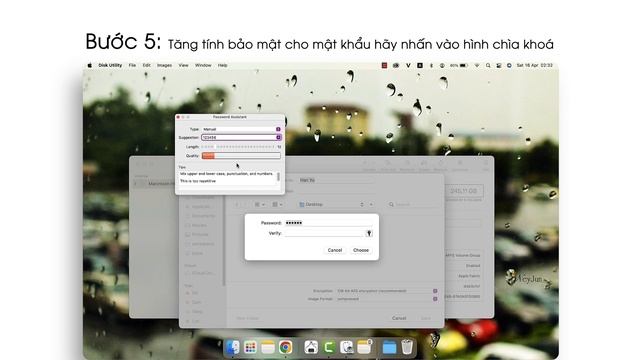The width and height of the screenshot is (640, 360).
Task: Open the Help menu
Action: pos(222,65)
